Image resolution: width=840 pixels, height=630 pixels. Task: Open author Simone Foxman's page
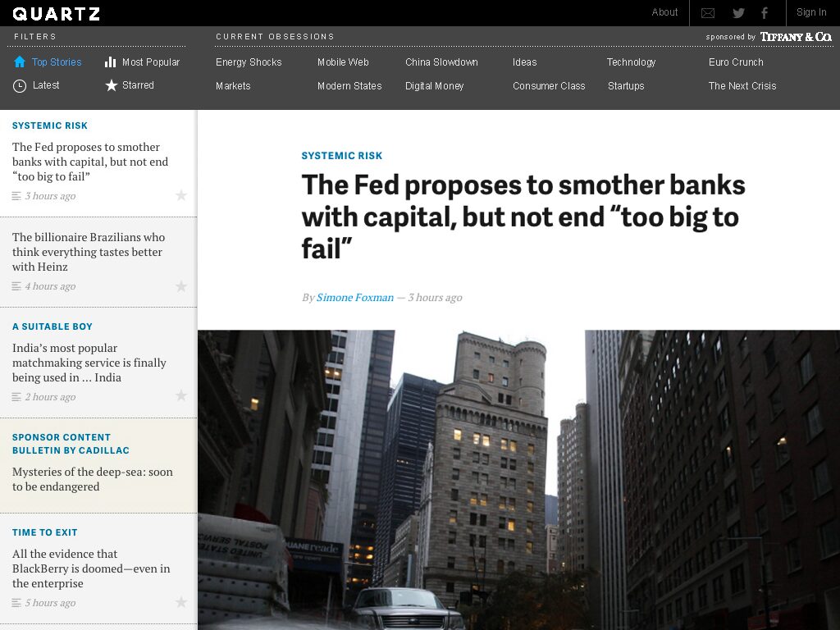pos(354,297)
